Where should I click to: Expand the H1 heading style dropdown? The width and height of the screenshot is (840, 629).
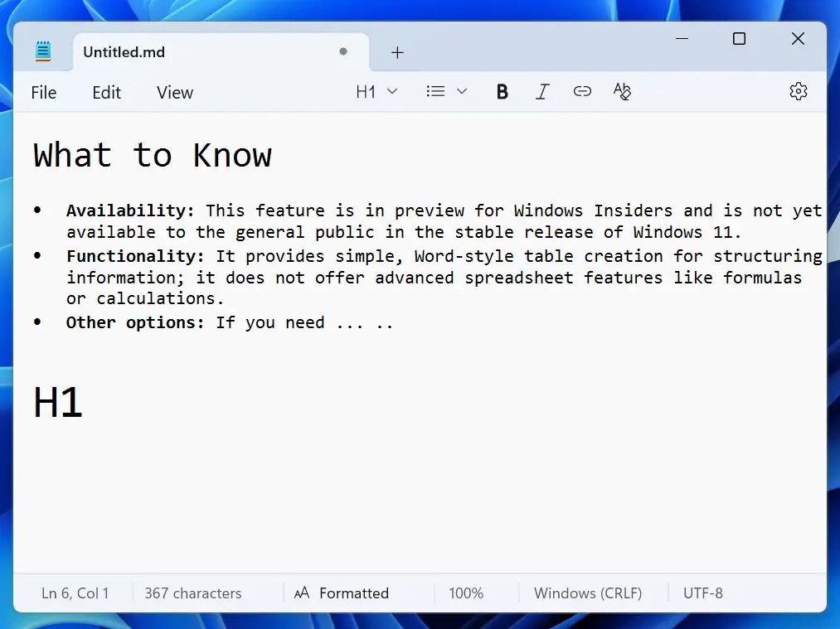point(376,92)
